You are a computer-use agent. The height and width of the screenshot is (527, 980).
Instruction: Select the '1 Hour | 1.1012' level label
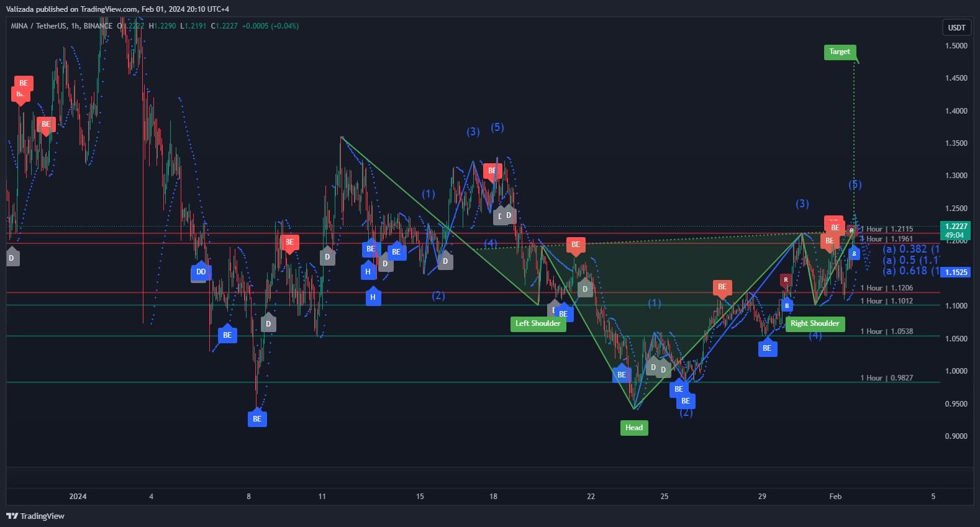tap(887, 301)
